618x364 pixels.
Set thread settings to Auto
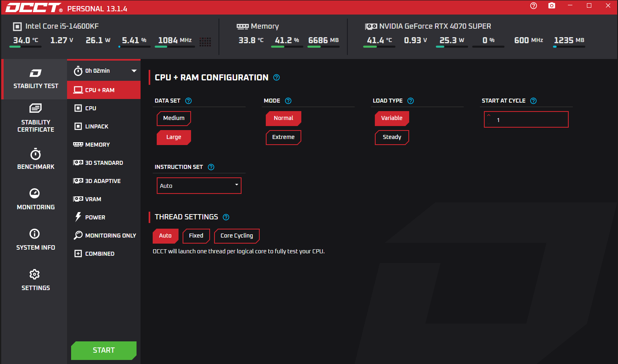(165, 236)
